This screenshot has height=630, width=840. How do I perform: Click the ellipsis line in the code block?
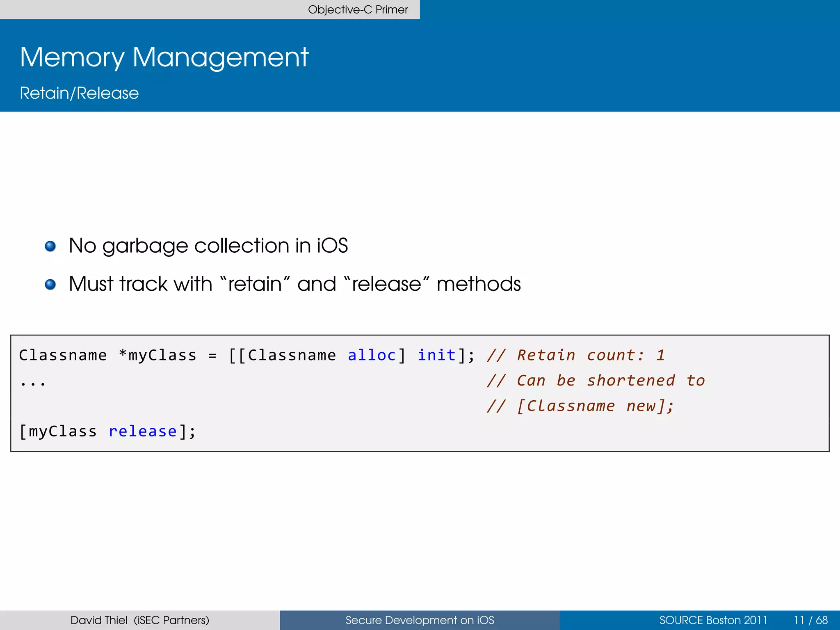click(33, 384)
